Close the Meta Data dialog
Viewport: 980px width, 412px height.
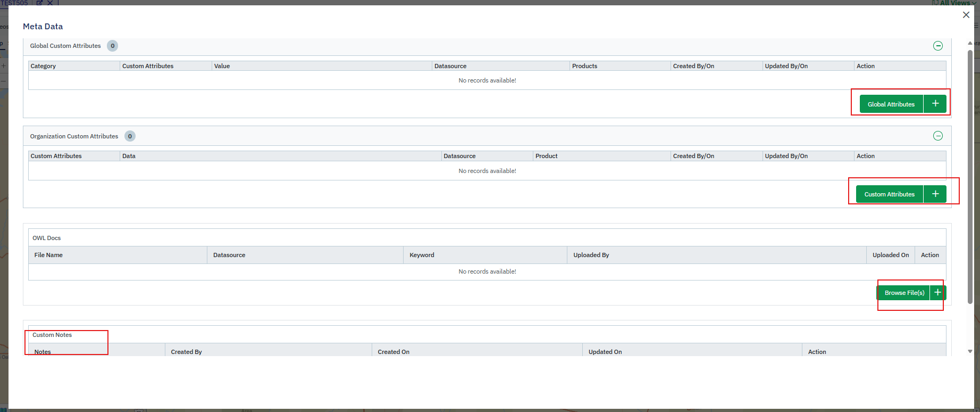click(966, 15)
